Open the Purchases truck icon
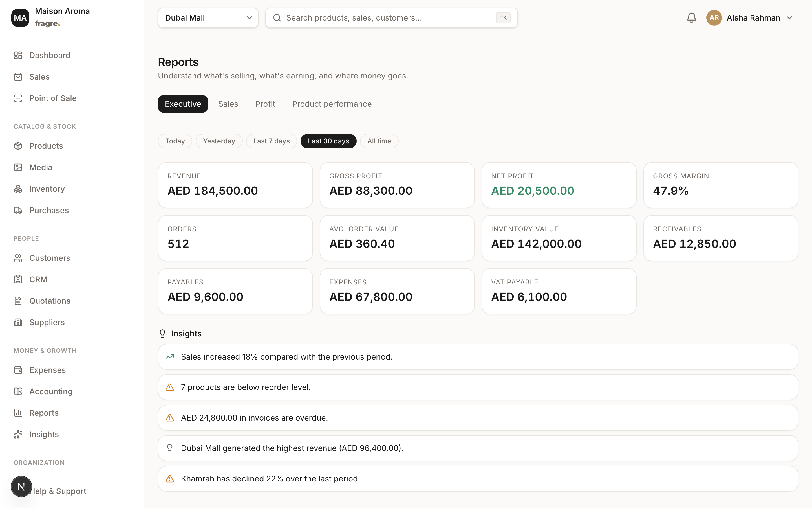 coord(18,210)
